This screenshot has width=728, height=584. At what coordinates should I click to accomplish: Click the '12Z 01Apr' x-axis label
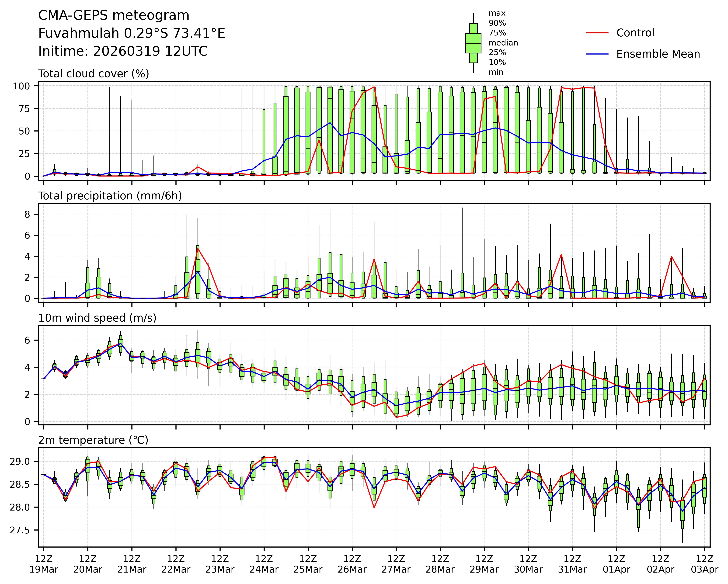(x=616, y=564)
